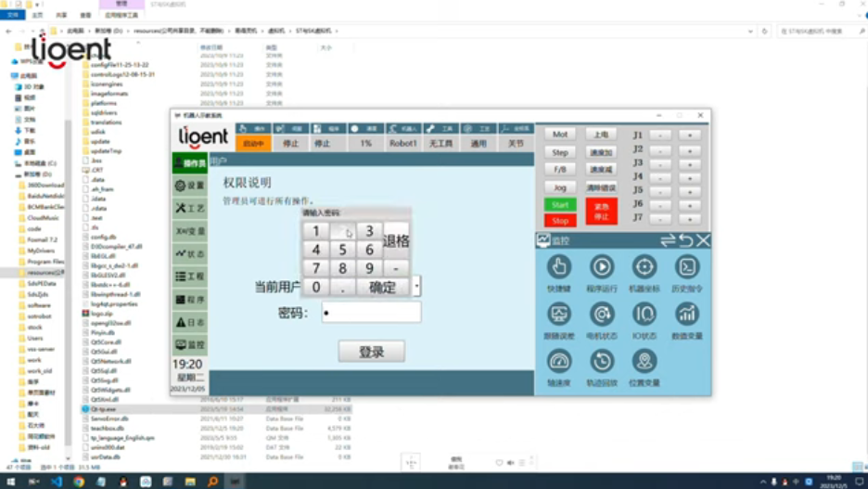Open 工艺 process in the robot sidebar
The height and width of the screenshot is (489, 868).
pyautogui.click(x=190, y=208)
